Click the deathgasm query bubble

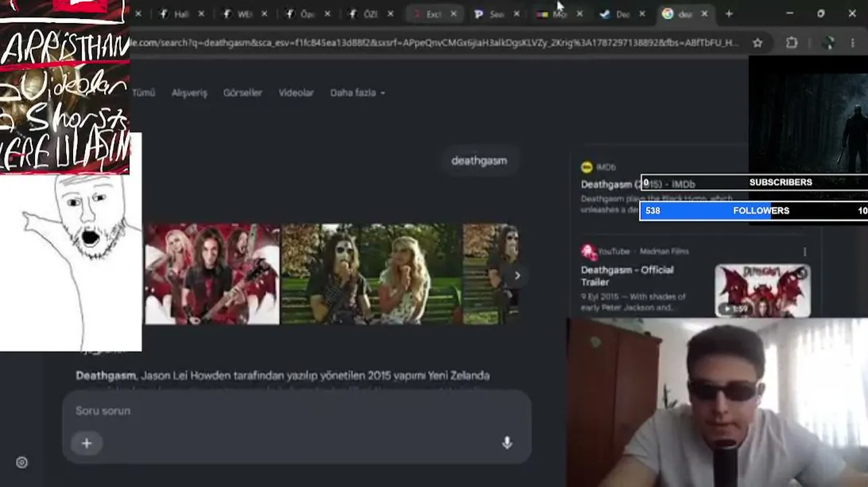tap(479, 161)
